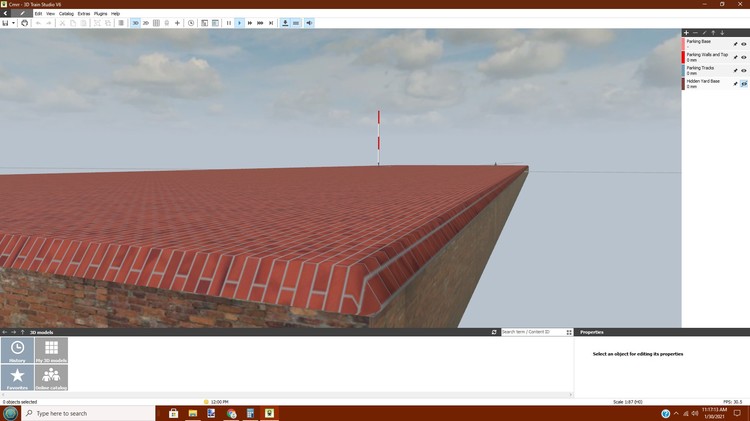Viewport: 750px width, 421px height.
Task: Open the Help menu
Action: point(115,14)
